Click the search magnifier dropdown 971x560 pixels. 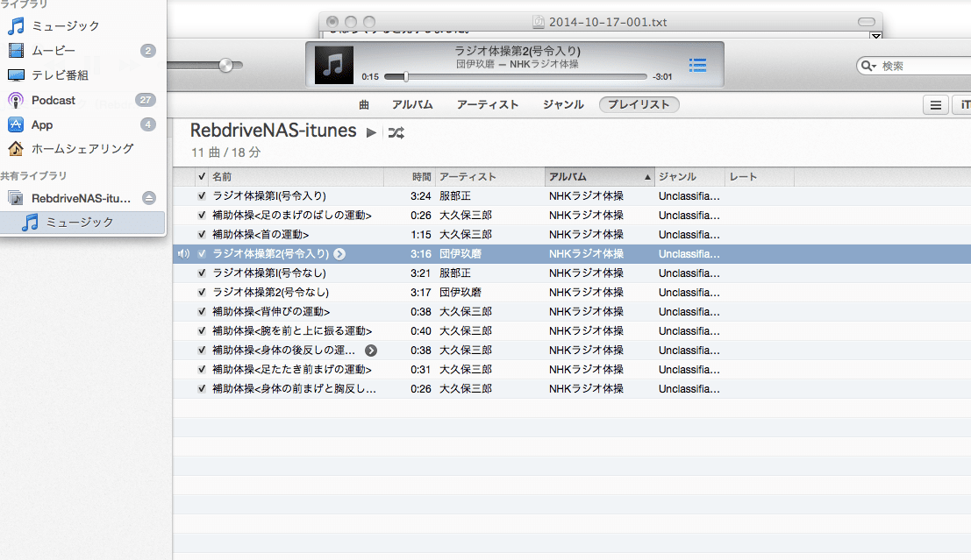[x=869, y=66]
